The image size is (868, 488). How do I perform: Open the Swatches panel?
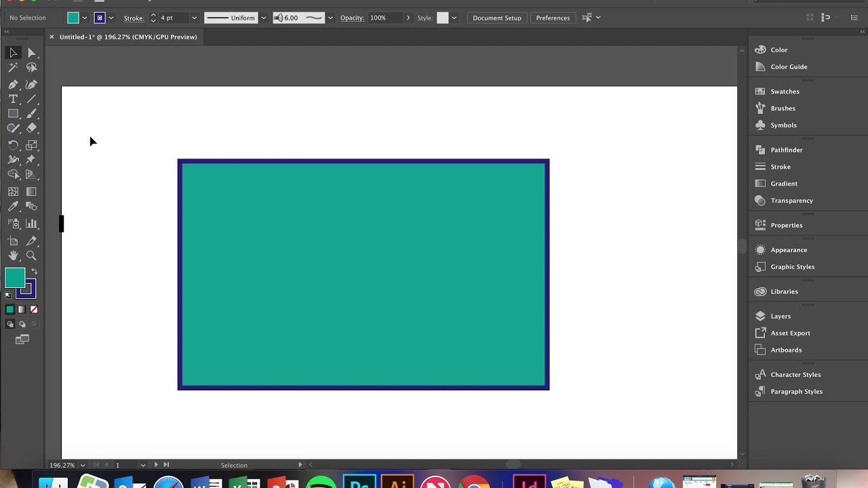click(785, 91)
